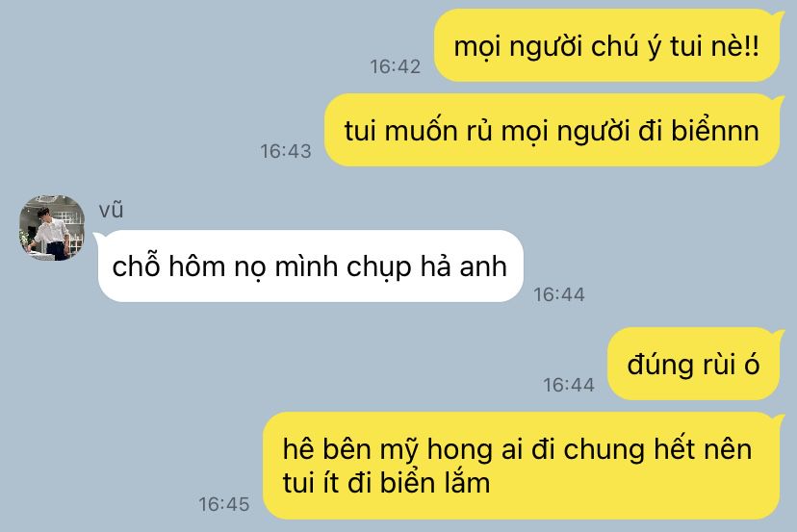797x532 pixels.
Task: Click the 16:44 timestamp beside the white bubble
Action: 559,294
